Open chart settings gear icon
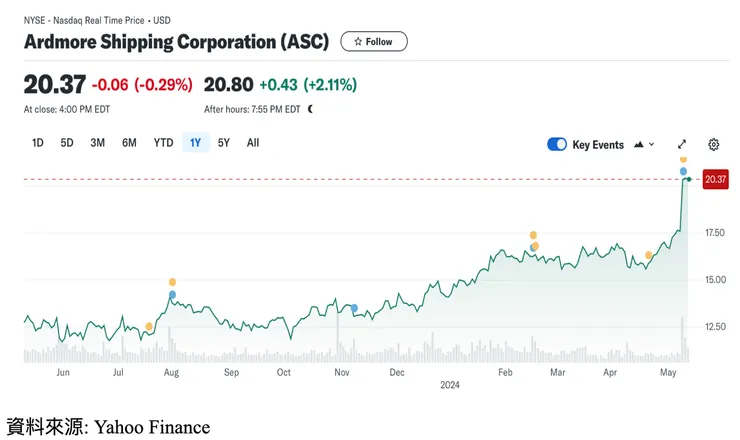This screenshot has height=440, width=740. point(713,144)
